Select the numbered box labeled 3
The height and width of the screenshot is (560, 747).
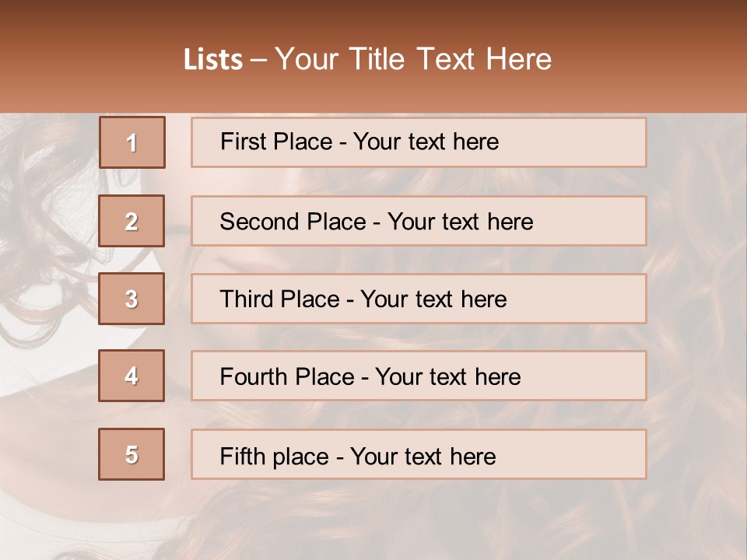point(132,299)
